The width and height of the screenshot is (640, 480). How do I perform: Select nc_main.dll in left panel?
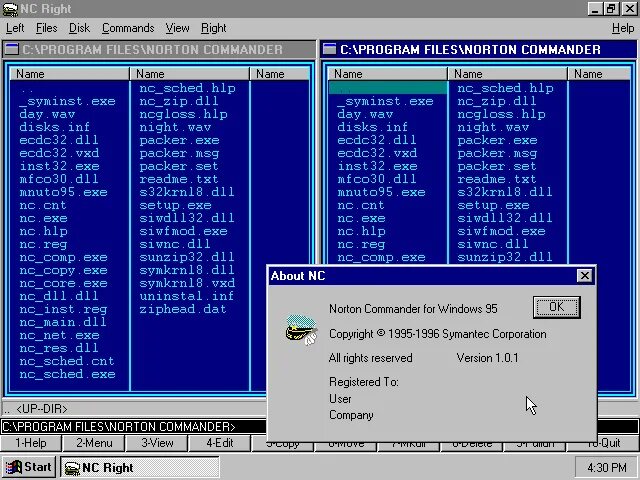point(63,322)
